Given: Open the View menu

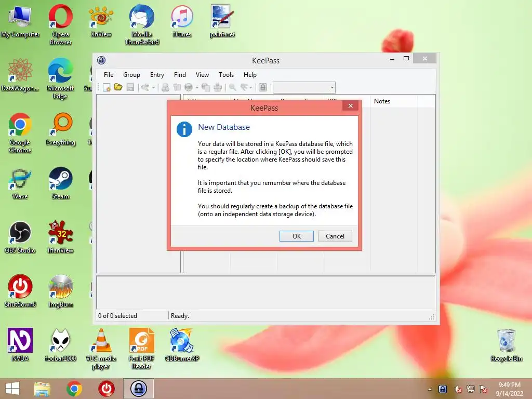Looking at the screenshot, I should point(202,75).
